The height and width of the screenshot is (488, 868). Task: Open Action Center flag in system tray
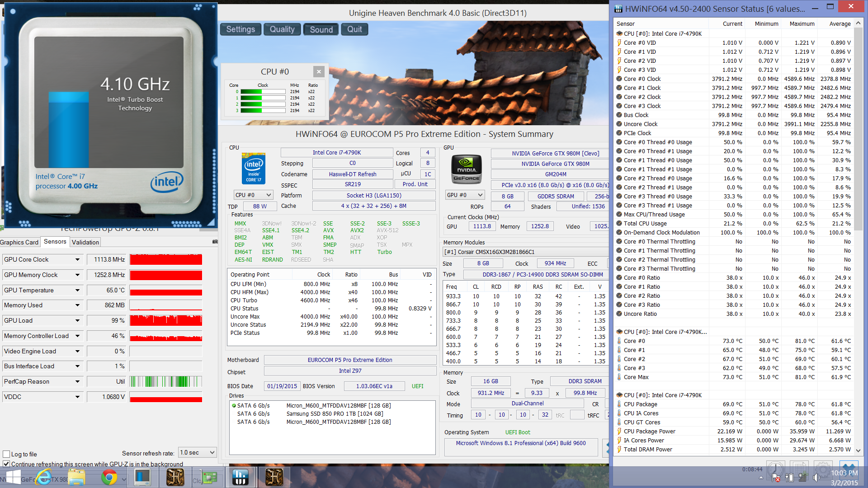coord(776,478)
